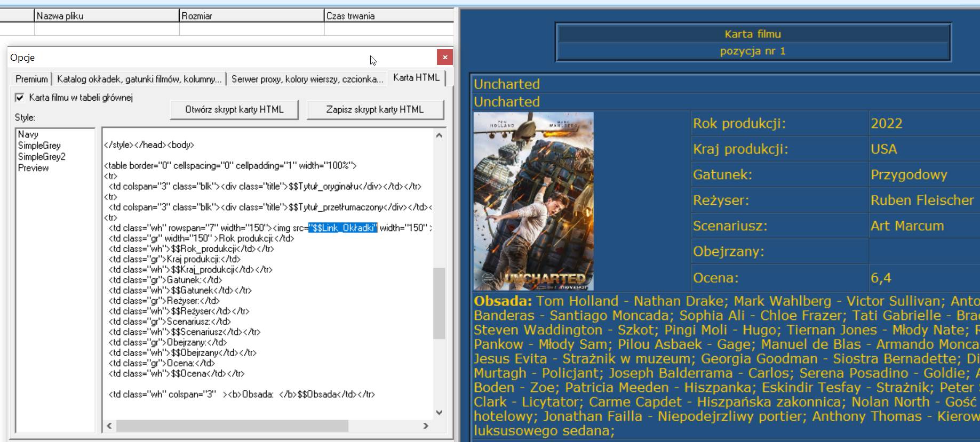The image size is (980, 442).
Task: Click the vertical scrollbar thumb in editor
Action: click(x=439, y=303)
